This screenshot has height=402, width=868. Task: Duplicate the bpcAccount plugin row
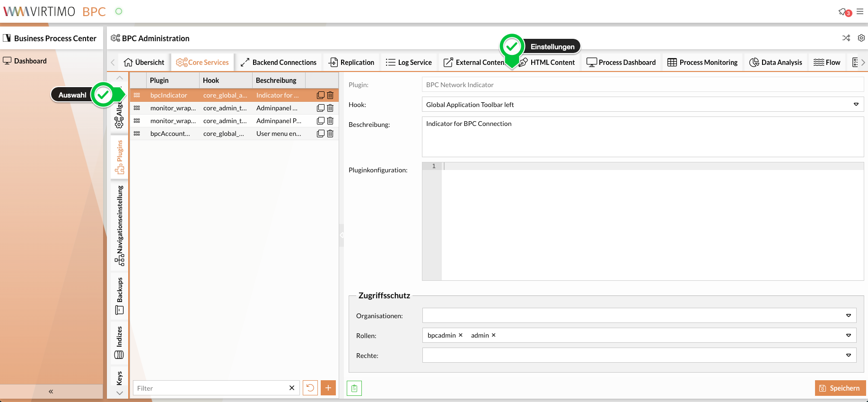tap(320, 134)
